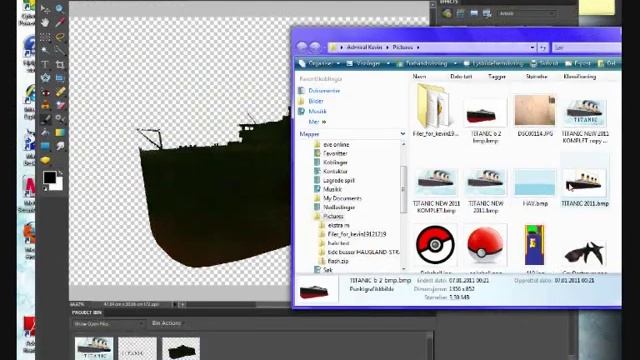Viewport: 640px width, 360px height.
Task: Open the black foreground color swatch
Action: tap(49, 178)
